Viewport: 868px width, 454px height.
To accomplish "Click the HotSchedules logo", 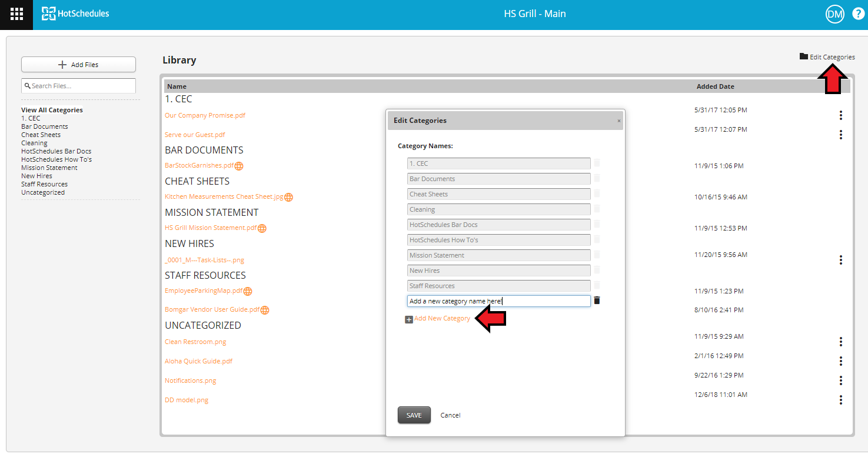I will click(75, 14).
